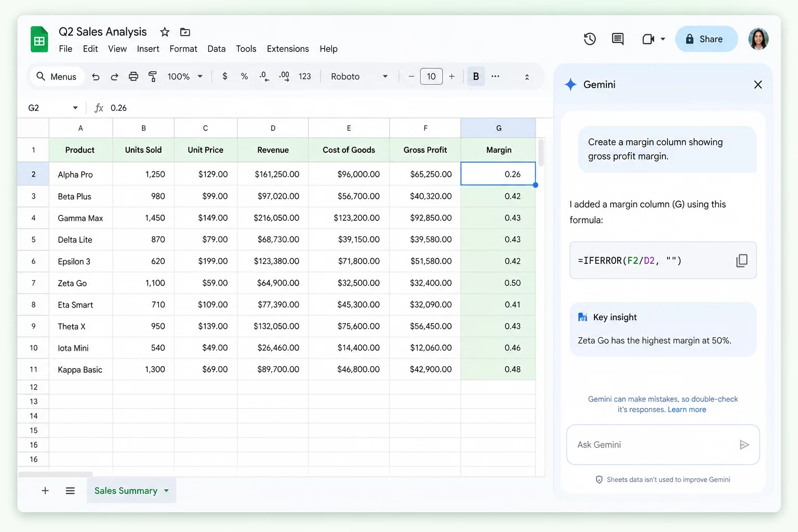The height and width of the screenshot is (532, 798).
Task: Select the Sales Summary tab
Action: point(131,490)
